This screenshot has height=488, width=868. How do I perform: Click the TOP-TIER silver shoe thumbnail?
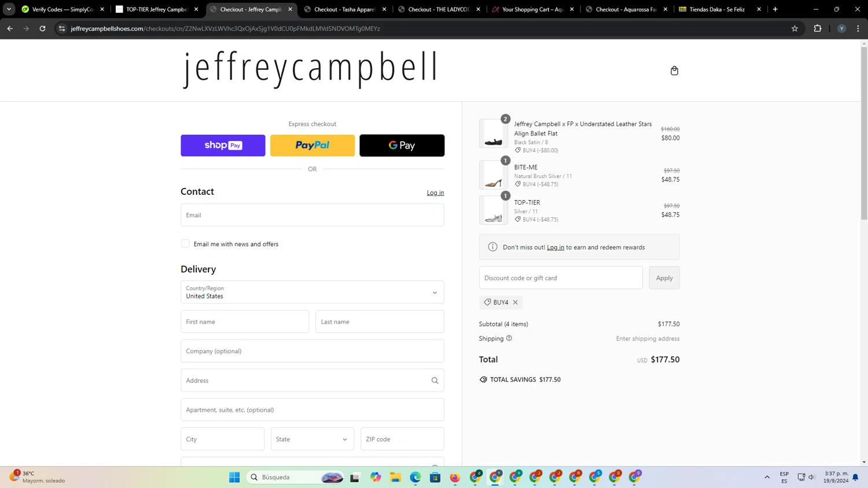[x=494, y=210]
